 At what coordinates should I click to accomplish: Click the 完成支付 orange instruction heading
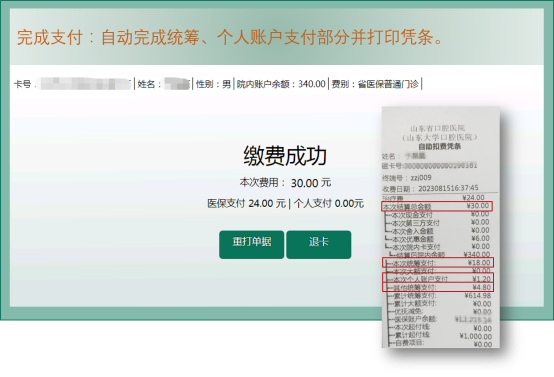(x=230, y=37)
